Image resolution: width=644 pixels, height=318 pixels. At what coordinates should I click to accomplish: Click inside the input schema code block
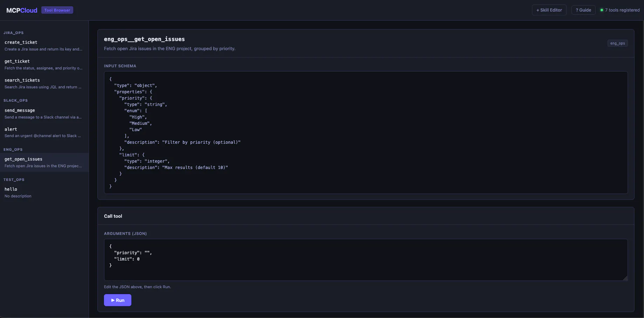click(366, 133)
